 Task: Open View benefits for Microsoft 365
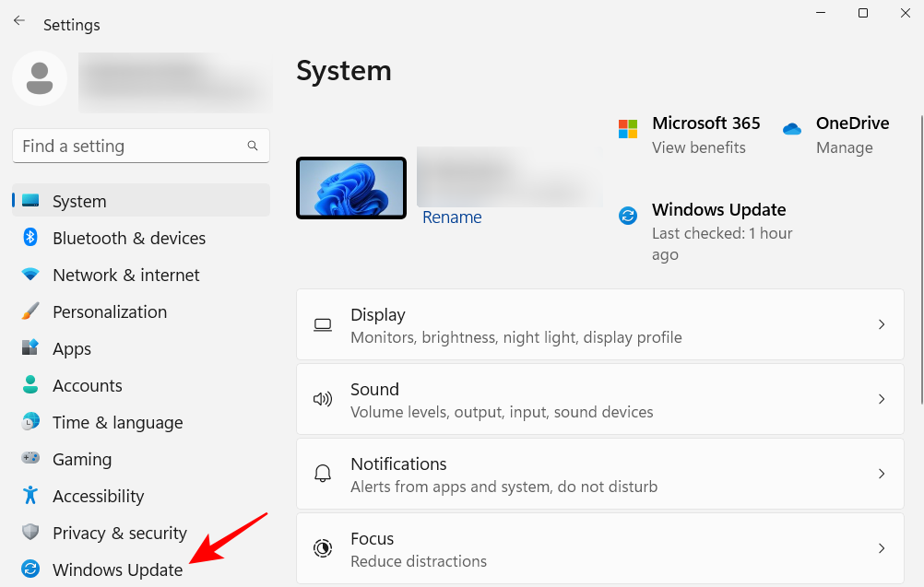tap(698, 147)
